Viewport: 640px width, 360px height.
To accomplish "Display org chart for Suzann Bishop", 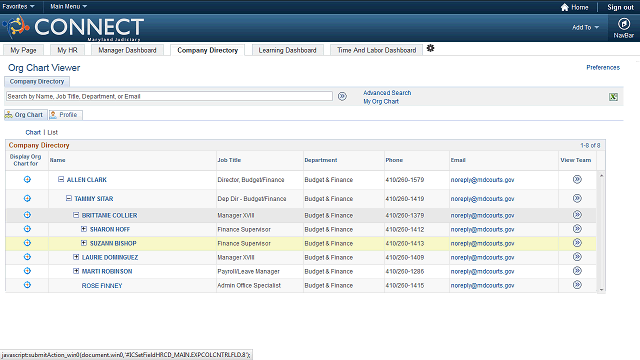I will point(27,243).
